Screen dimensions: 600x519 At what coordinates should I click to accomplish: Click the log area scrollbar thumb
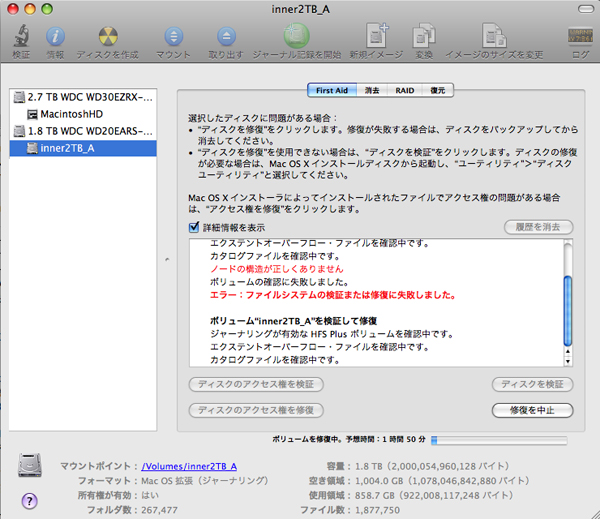click(x=568, y=311)
